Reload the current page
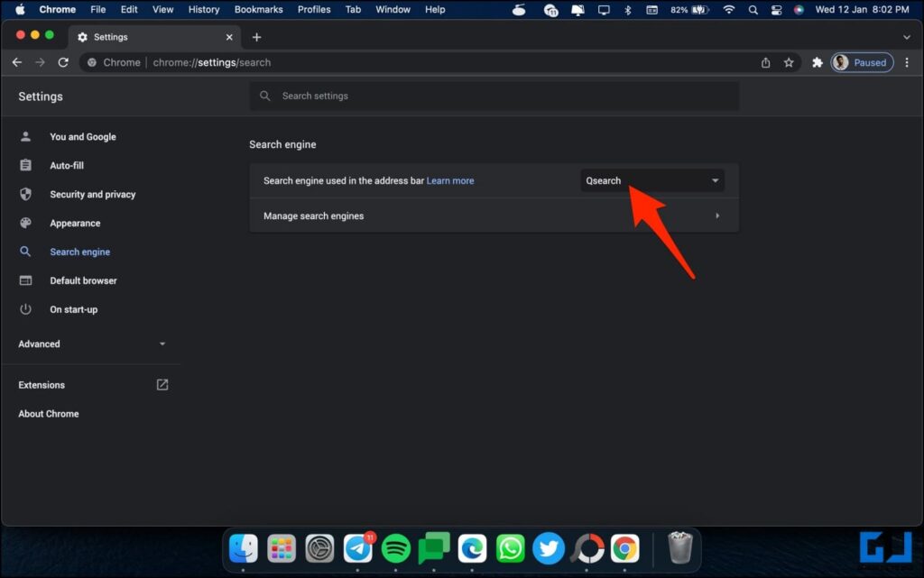The image size is (924, 578). tap(63, 62)
